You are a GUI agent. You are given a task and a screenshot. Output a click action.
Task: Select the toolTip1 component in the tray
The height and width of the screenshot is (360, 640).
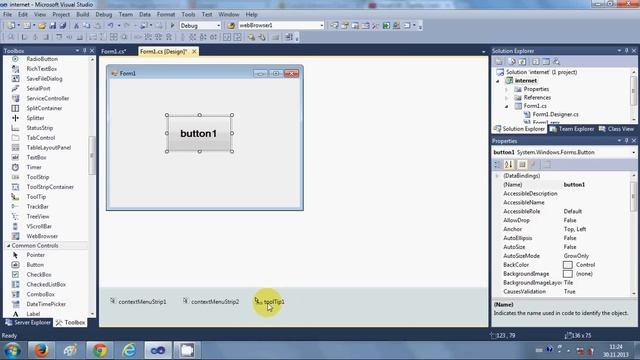pos(269,302)
